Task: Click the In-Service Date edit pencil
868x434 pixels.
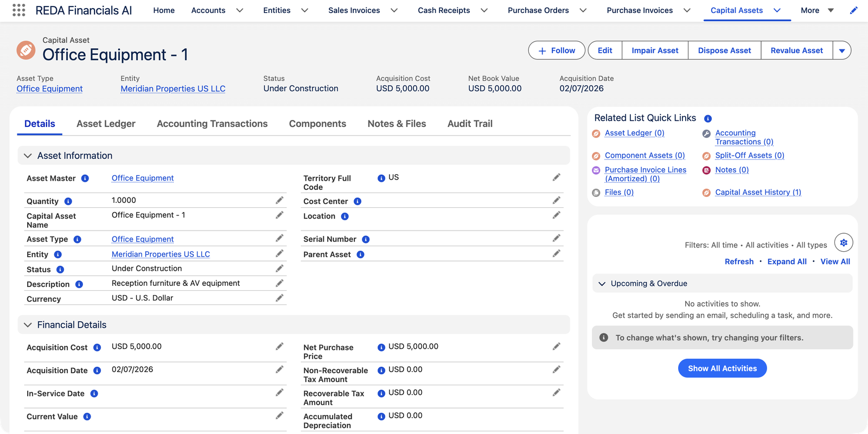Action: (279, 393)
